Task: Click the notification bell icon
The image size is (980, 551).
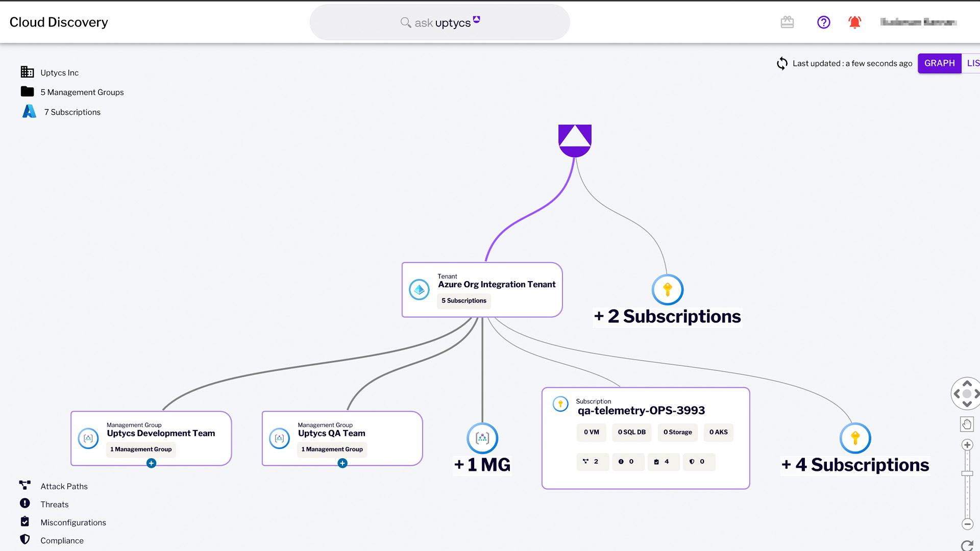Action: 855,22
